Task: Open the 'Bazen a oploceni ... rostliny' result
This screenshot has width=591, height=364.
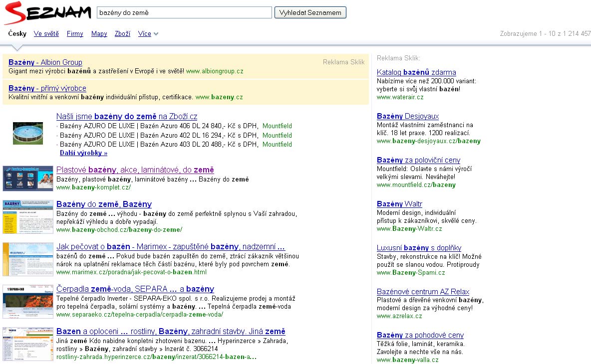Action: (171, 331)
